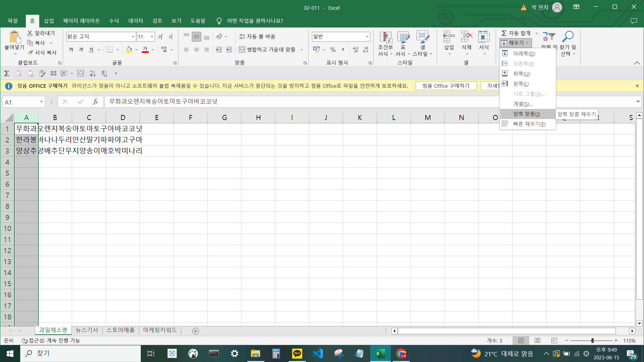
Task: Click the borders icon in font group
Action: click(x=110, y=50)
